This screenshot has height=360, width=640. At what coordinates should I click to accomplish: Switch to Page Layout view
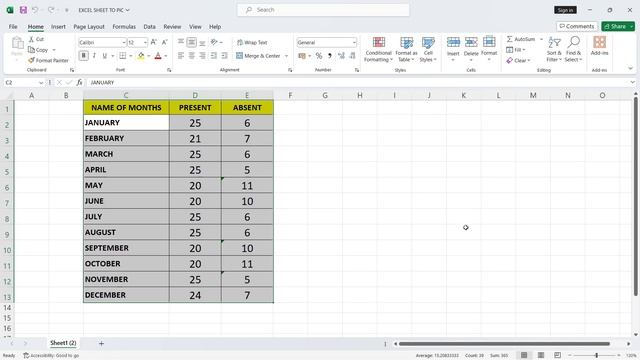click(541, 355)
